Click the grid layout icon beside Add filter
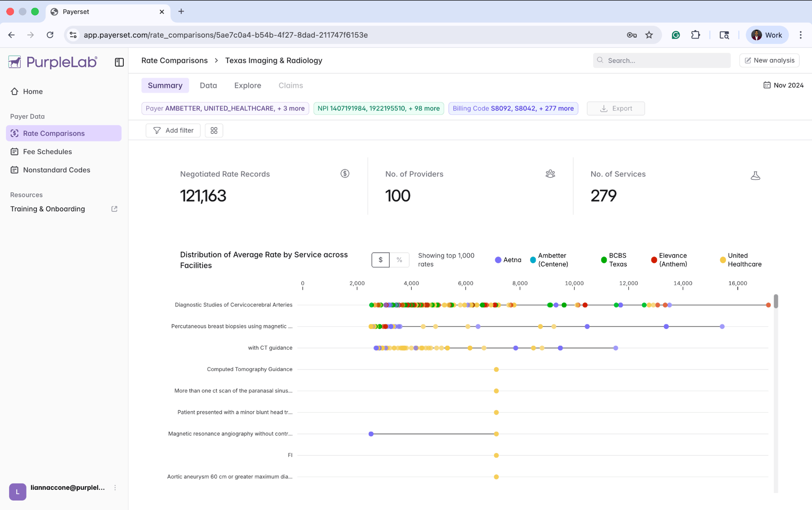This screenshot has width=812, height=510. (x=214, y=130)
